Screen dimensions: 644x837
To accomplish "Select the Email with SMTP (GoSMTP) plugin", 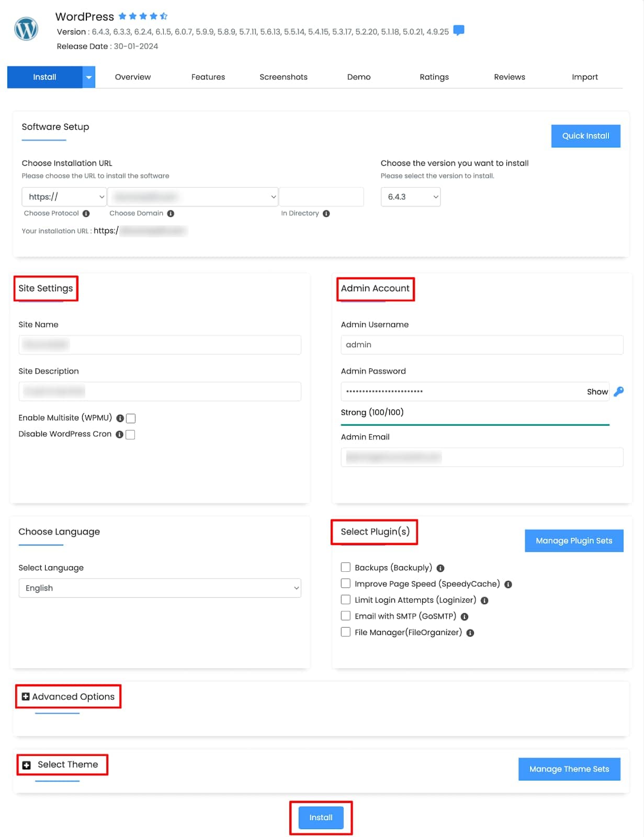I will (345, 616).
